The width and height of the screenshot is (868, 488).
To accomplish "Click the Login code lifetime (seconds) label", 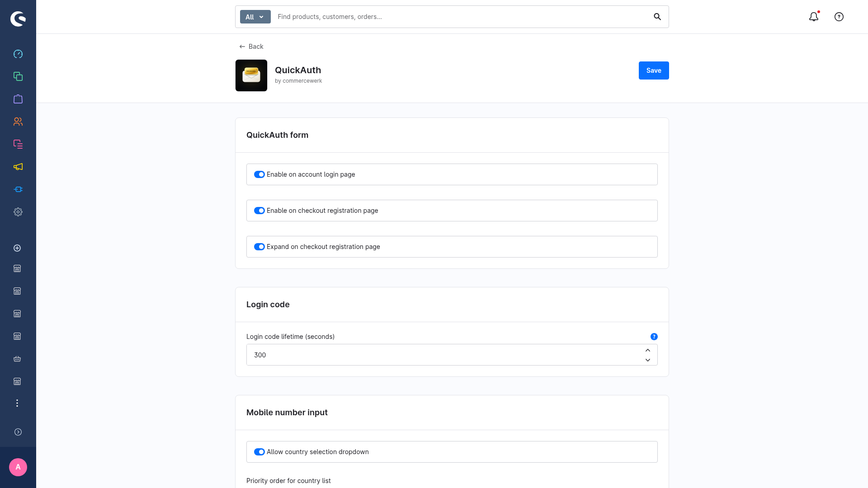I will (x=290, y=337).
